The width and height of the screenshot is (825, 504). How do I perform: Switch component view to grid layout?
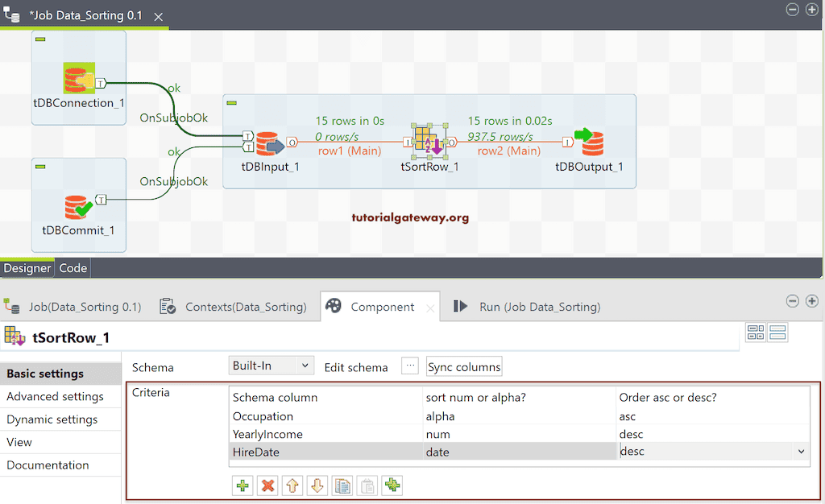pyautogui.click(x=756, y=332)
